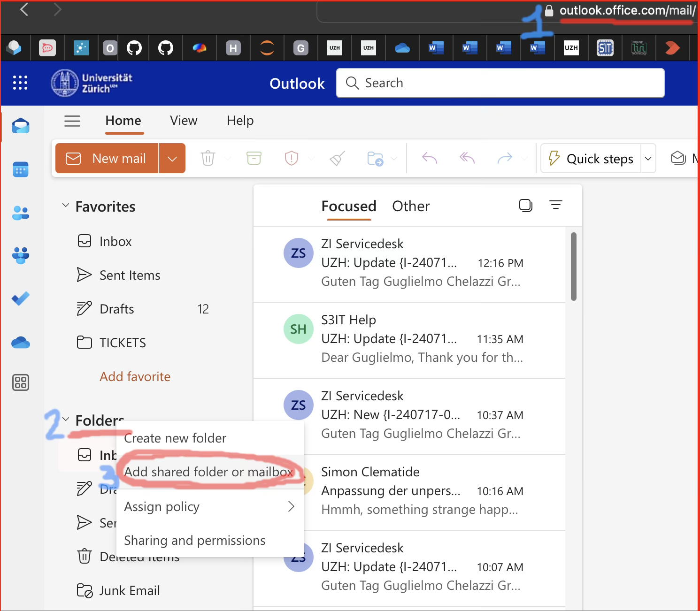Image resolution: width=700 pixels, height=611 pixels.
Task: Click the Delete trash icon in toolbar
Action: 208,158
